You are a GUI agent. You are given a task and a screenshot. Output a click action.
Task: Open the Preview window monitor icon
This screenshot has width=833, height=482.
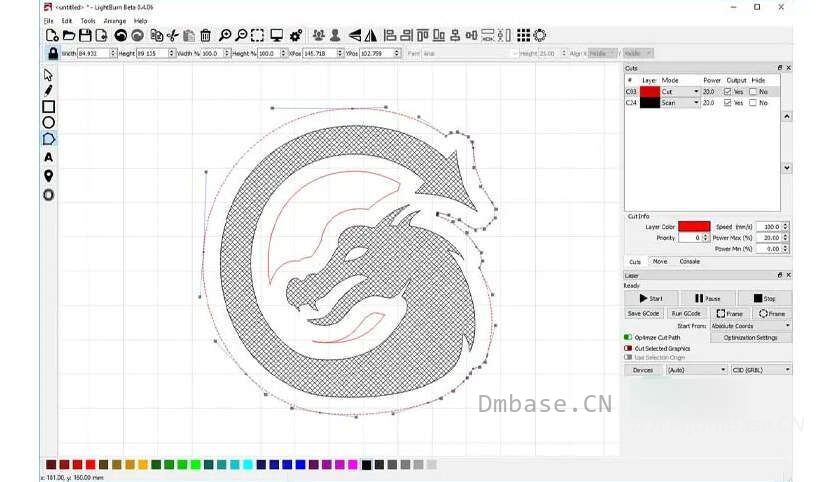coord(277,36)
